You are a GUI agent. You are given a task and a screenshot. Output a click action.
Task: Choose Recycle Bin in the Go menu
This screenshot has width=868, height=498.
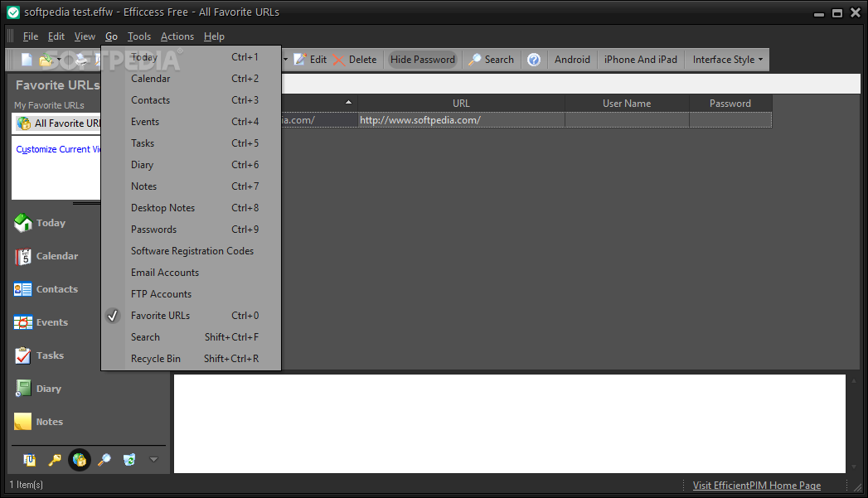[x=191, y=359]
